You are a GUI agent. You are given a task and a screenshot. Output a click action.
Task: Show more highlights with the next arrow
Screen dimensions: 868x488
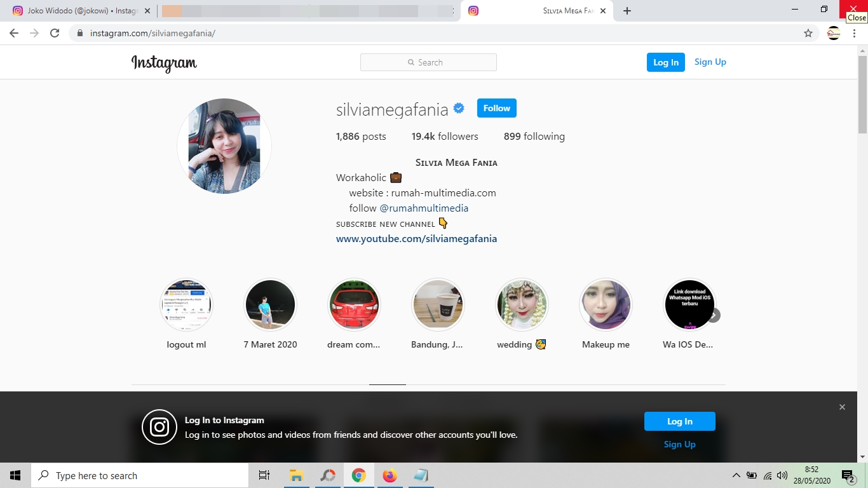tap(714, 315)
